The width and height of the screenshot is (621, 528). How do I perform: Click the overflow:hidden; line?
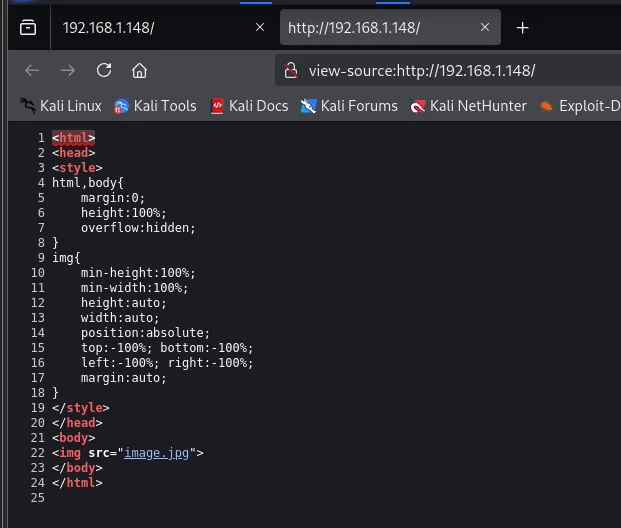[138, 228]
